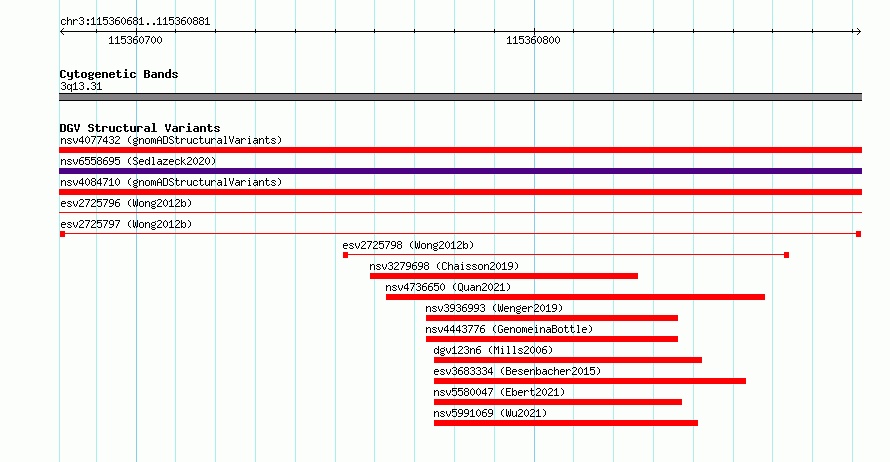Click the esv2725798 Wong2012b label
890x462 pixels.
408,245
